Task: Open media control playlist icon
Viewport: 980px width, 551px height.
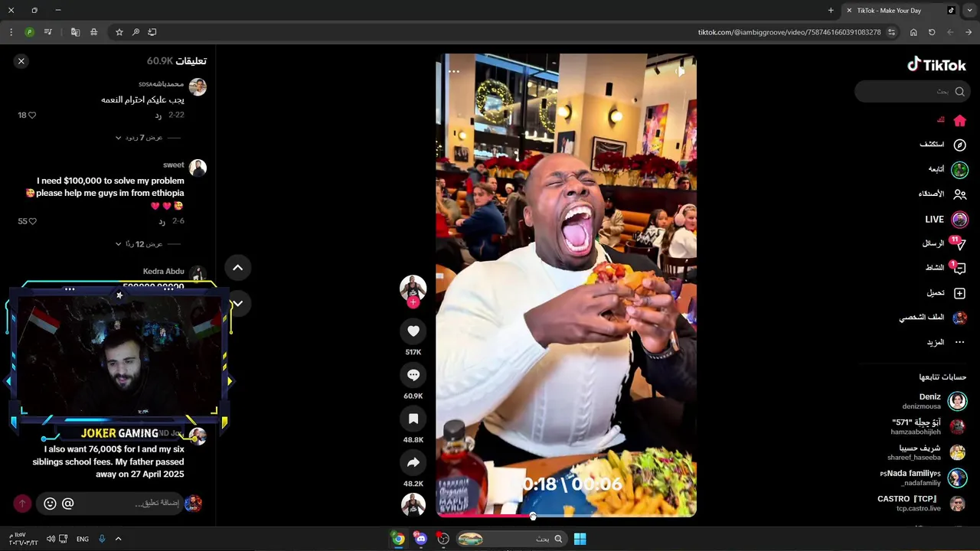Action: pyautogui.click(x=48, y=32)
